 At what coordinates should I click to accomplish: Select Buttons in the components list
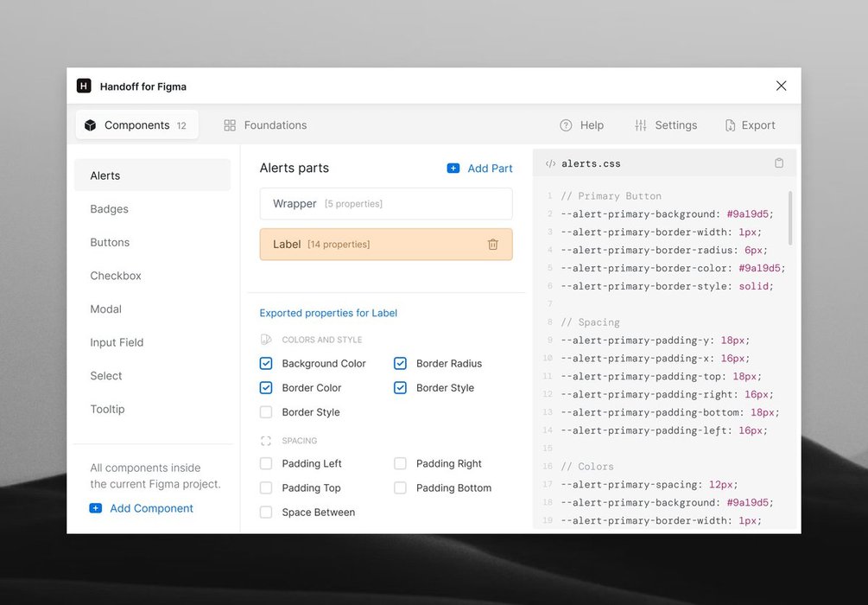click(110, 242)
